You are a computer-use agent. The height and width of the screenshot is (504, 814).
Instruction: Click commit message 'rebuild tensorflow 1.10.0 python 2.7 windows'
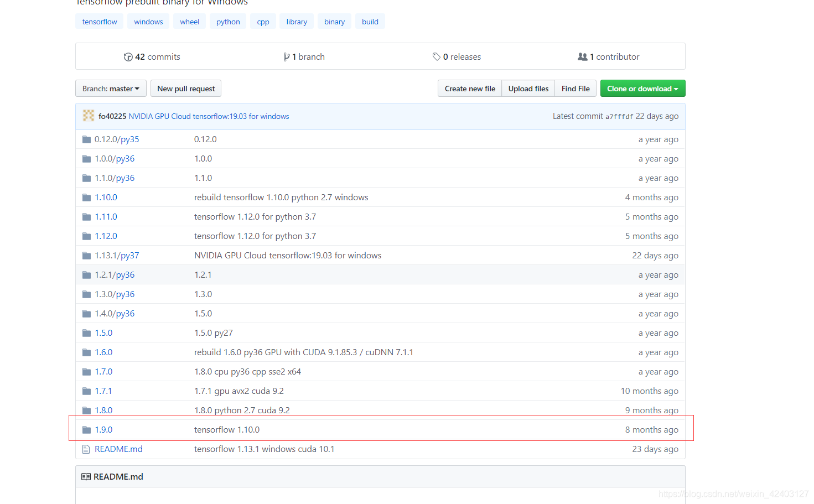[281, 198]
